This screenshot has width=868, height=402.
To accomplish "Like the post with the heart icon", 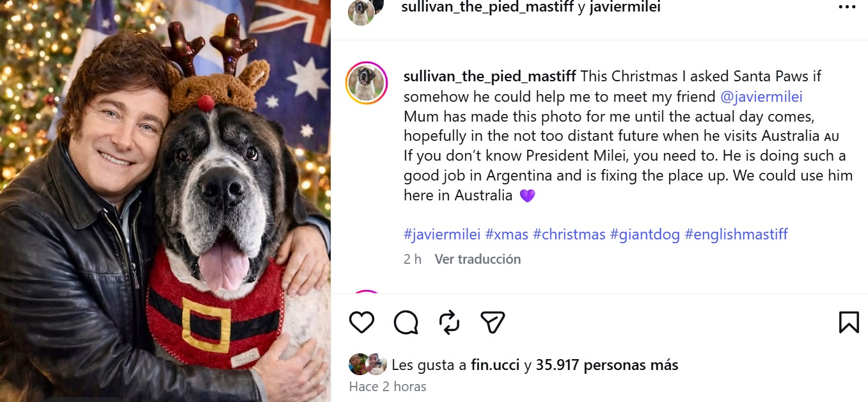I will [x=361, y=322].
